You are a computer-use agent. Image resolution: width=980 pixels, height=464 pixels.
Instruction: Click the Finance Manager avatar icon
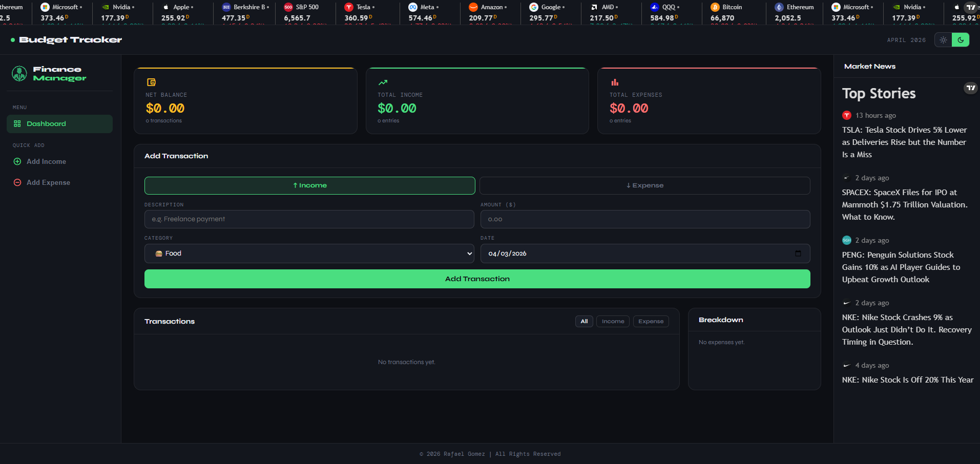(x=19, y=74)
